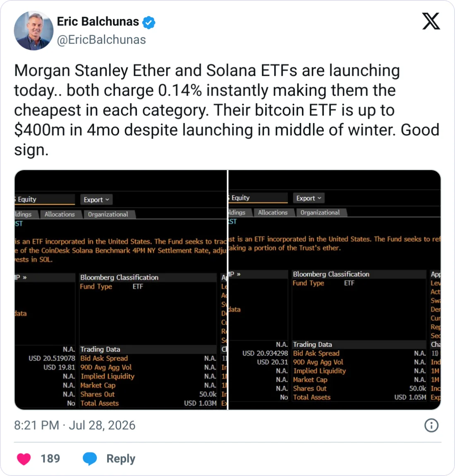
Task: Expand the right panel double-chevron expander
Action: pos(238,274)
